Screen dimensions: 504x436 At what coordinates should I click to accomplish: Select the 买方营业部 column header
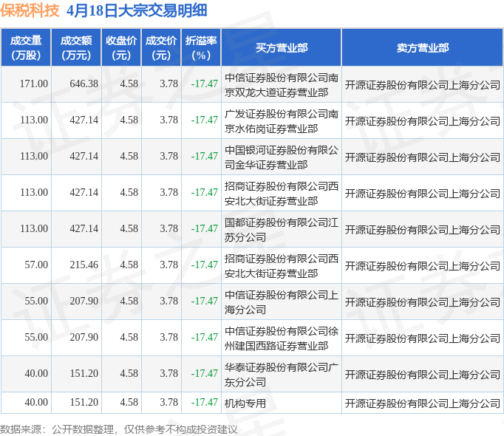[282, 47]
